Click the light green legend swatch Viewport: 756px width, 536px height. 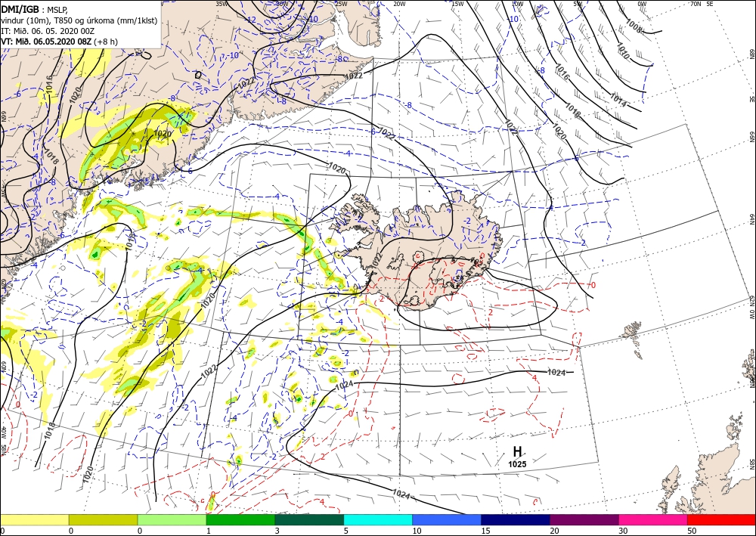point(172,519)
